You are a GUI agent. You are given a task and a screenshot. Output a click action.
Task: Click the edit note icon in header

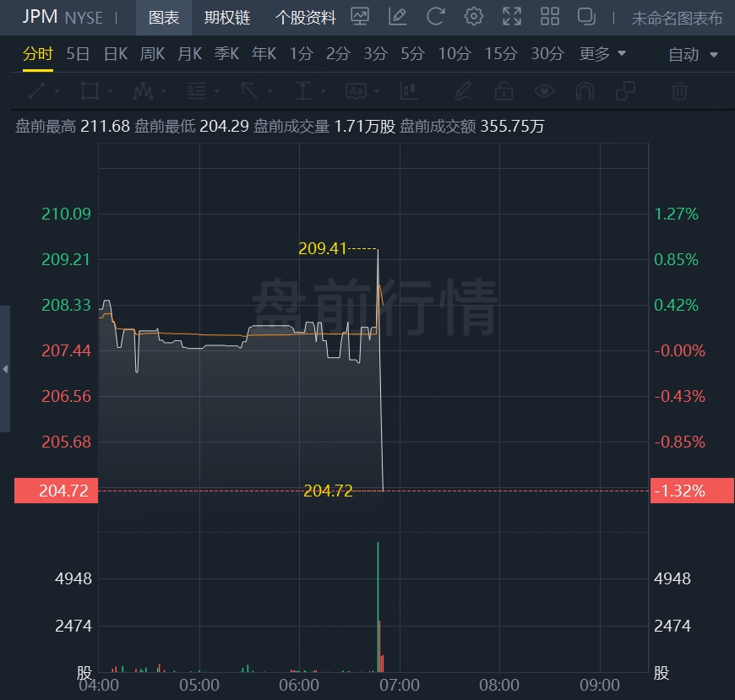click(398, 17)
